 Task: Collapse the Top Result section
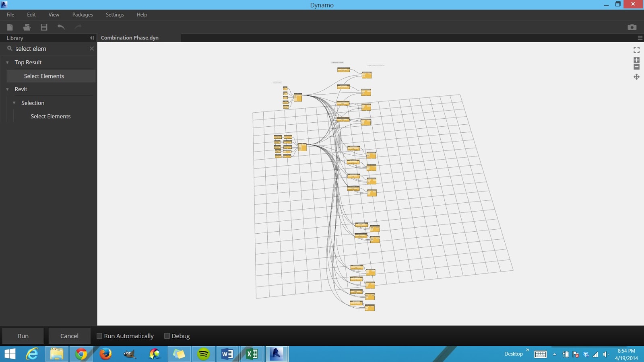(7, 62)
